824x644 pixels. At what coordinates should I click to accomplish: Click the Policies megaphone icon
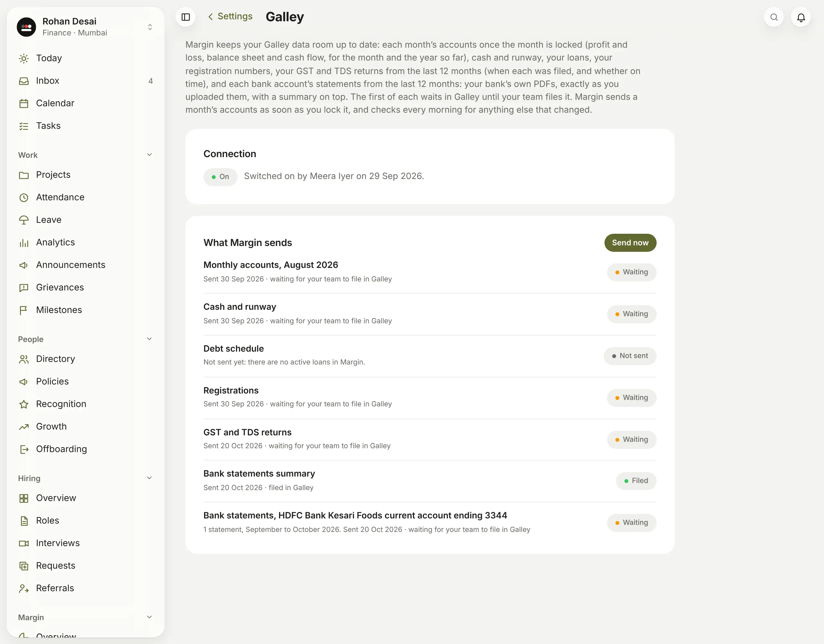[x=24, y=382]
